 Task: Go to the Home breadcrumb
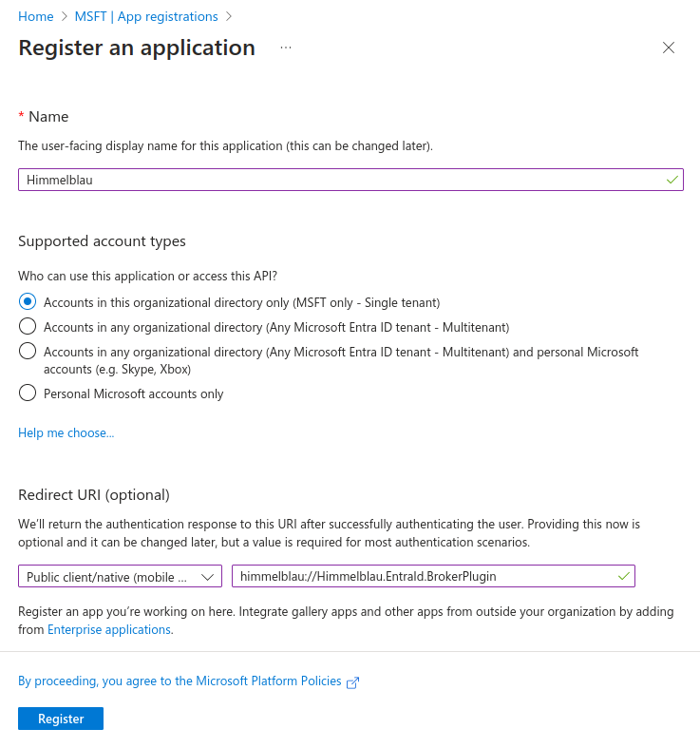pos(36,17)
